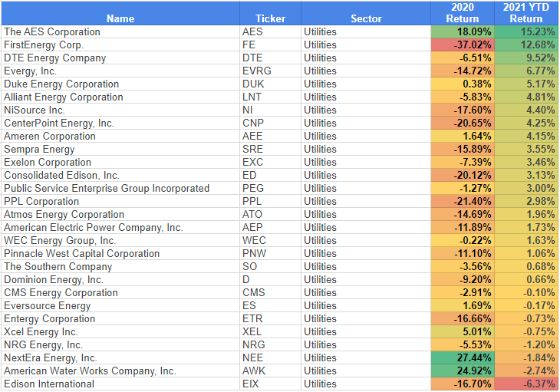The image size is (560, 392).
Task: Click the DUK ticker cell
Action: point(270,84)
